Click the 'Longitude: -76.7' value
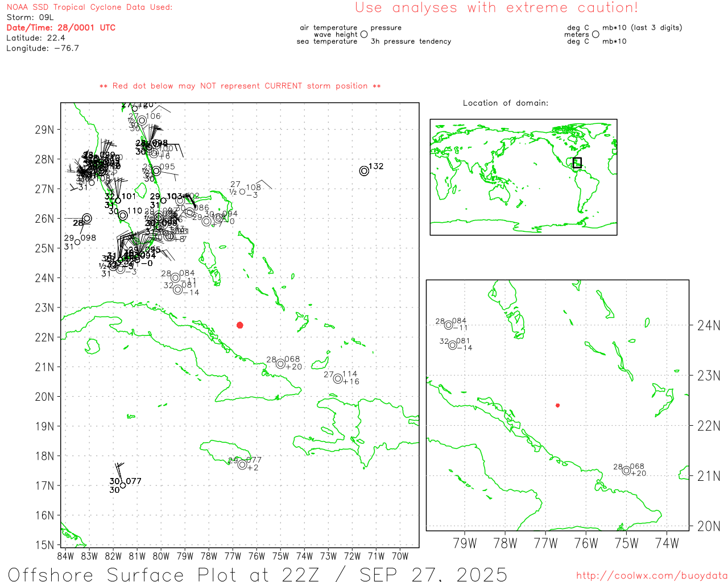This screenshot has height=582, width=728. pyautogui.click(x=43, y=48)
